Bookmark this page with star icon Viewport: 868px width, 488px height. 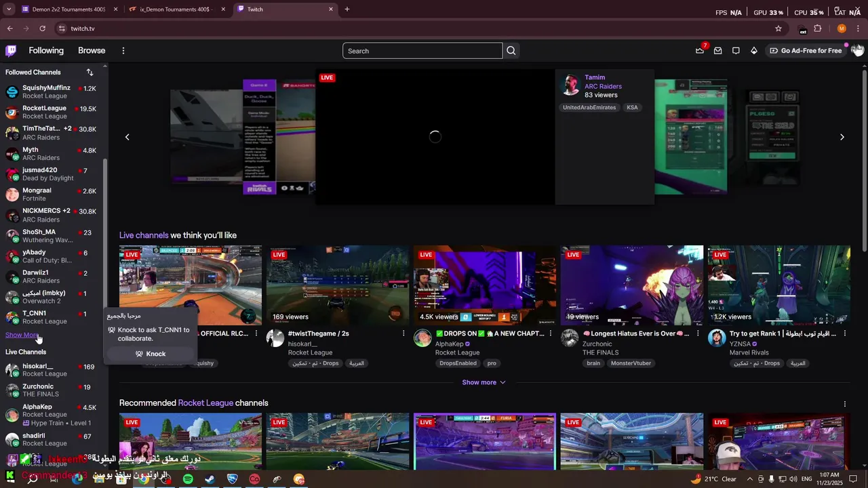click(778, 28)
